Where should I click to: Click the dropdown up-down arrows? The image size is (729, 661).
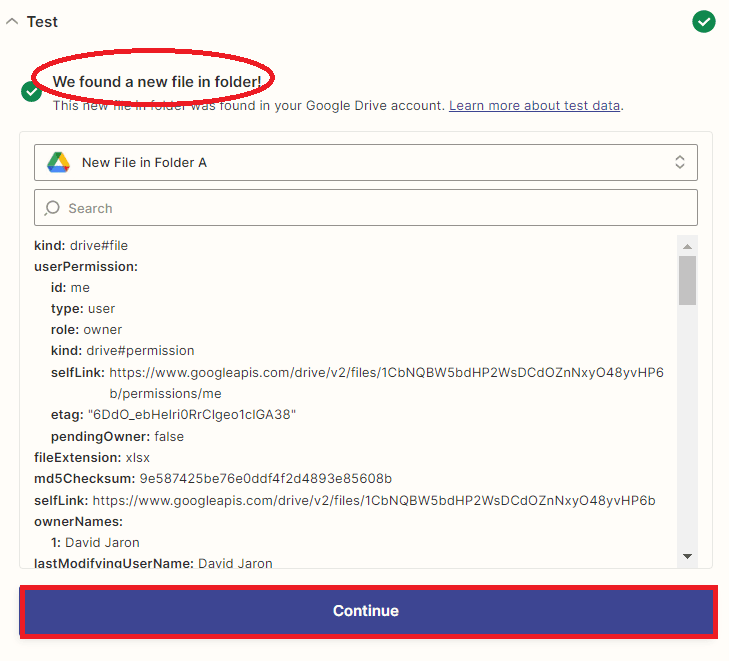tap(680, 162)
